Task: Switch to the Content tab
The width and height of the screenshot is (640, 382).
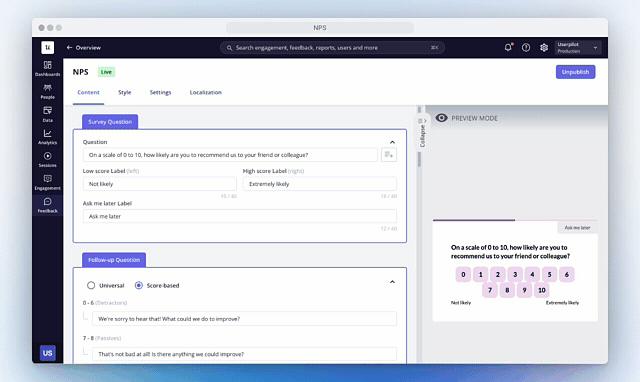Action: (88, 93)
